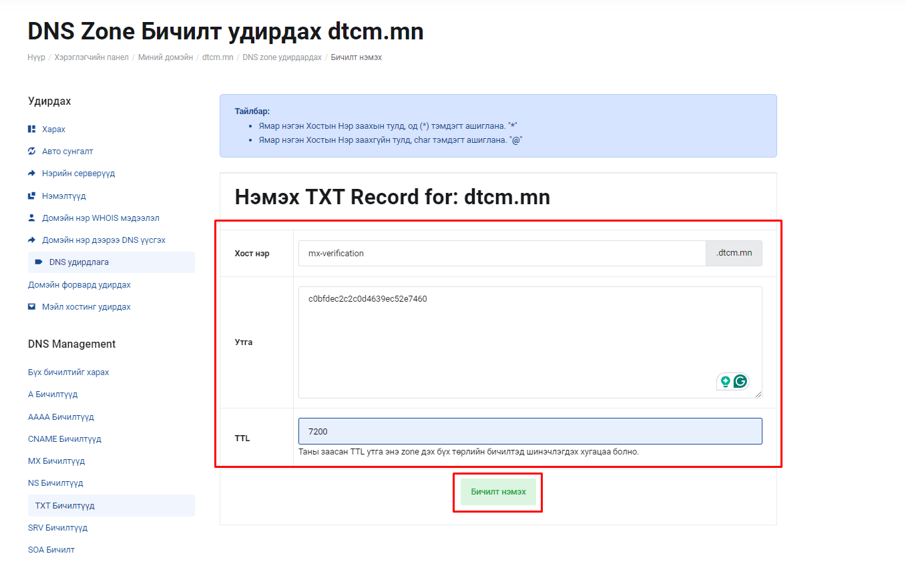This screenshot has height=588, width=906.
Task: Click the Хост нэр input field
Action: (x=502, y=254)
